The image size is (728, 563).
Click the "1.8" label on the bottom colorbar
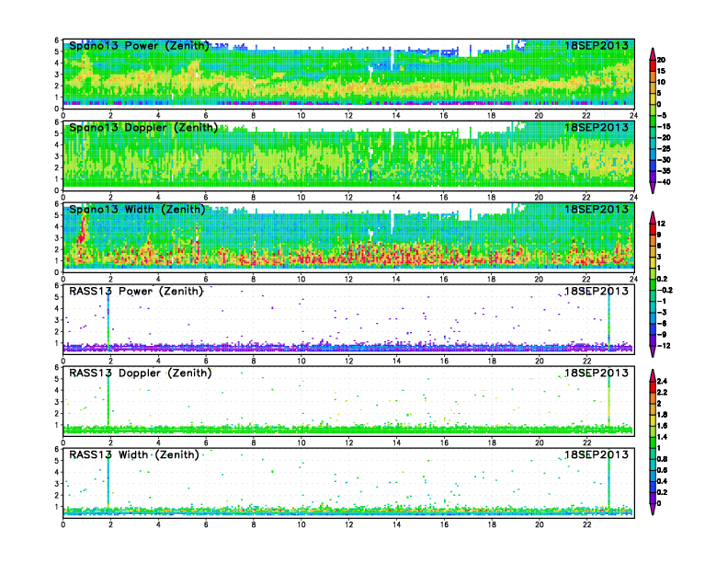click(662, 415)
